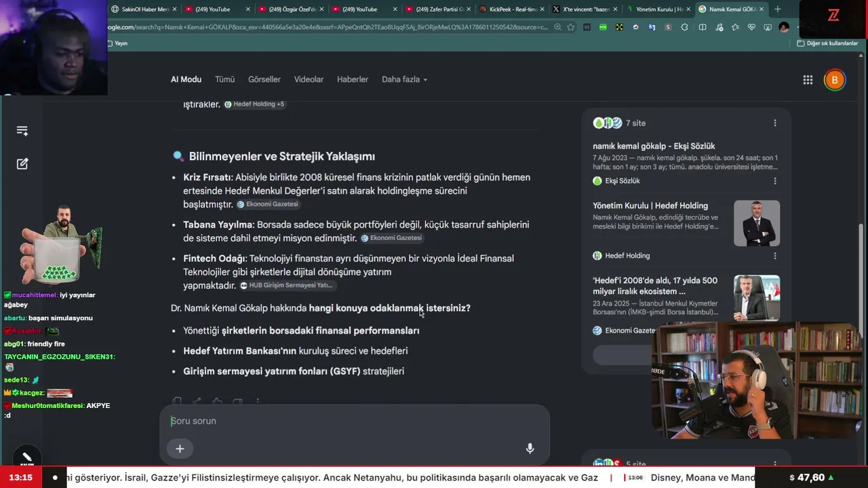Open Yönetim Kurulu | Hedef Holding result
868x488 pixels.
coord(650,206)
